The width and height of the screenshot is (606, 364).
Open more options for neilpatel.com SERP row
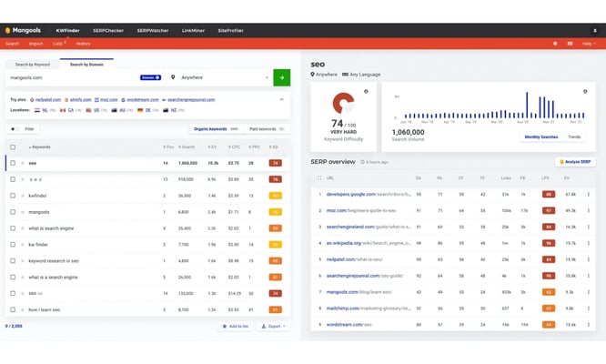[589, 259]
